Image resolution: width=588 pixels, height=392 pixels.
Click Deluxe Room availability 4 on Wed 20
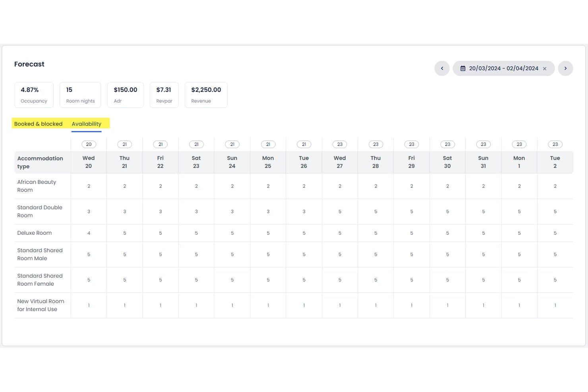pos(89,233)
